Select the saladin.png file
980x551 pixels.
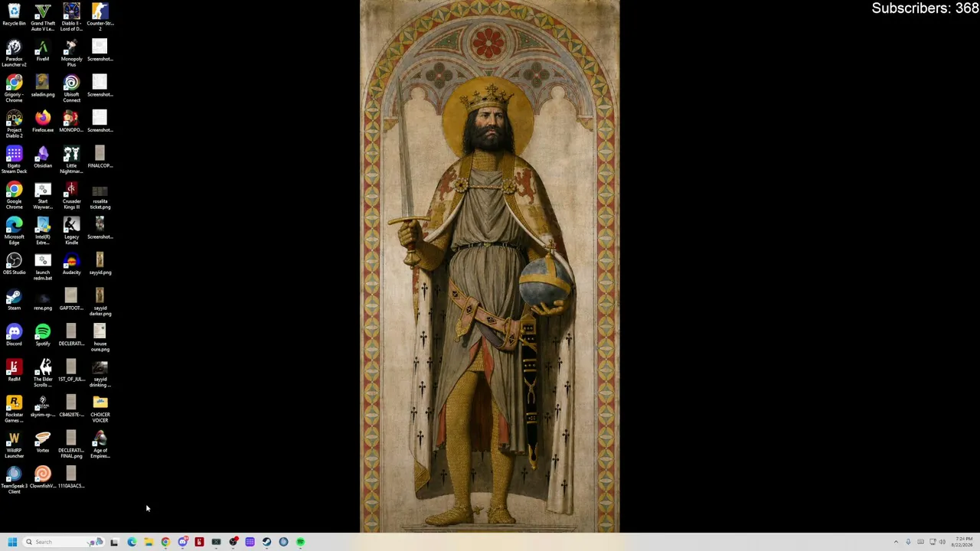43,86
